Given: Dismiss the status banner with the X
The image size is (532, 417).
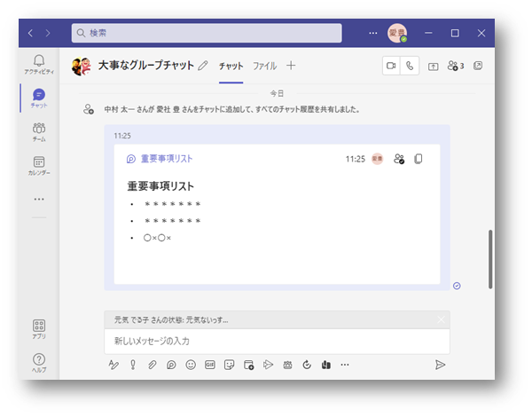Looking at the screenshot, I should [441, 319].
